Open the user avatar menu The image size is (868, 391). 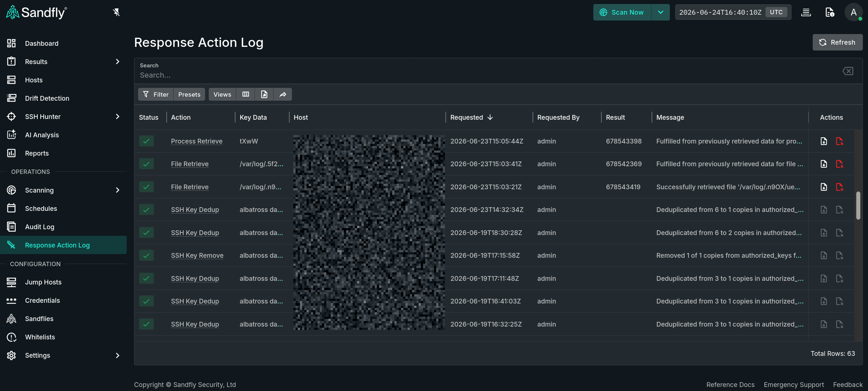(853, 12)
